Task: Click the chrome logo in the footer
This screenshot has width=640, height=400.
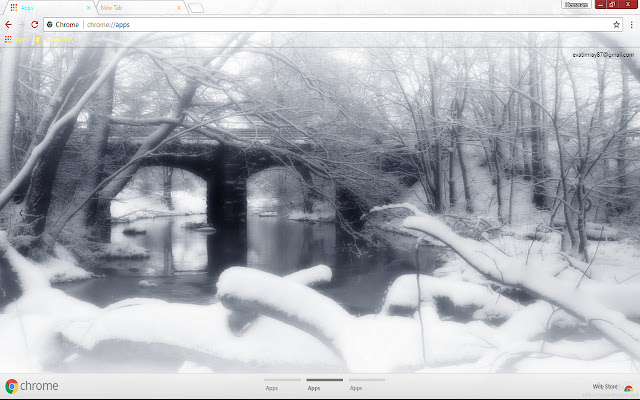Action: point(32,386)
